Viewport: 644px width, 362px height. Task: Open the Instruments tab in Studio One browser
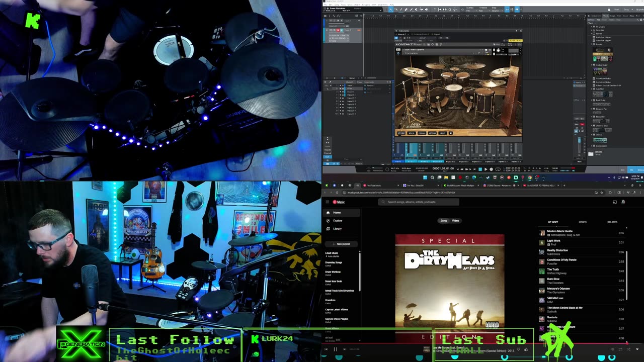pyautogui.click(x=596, y=16)
